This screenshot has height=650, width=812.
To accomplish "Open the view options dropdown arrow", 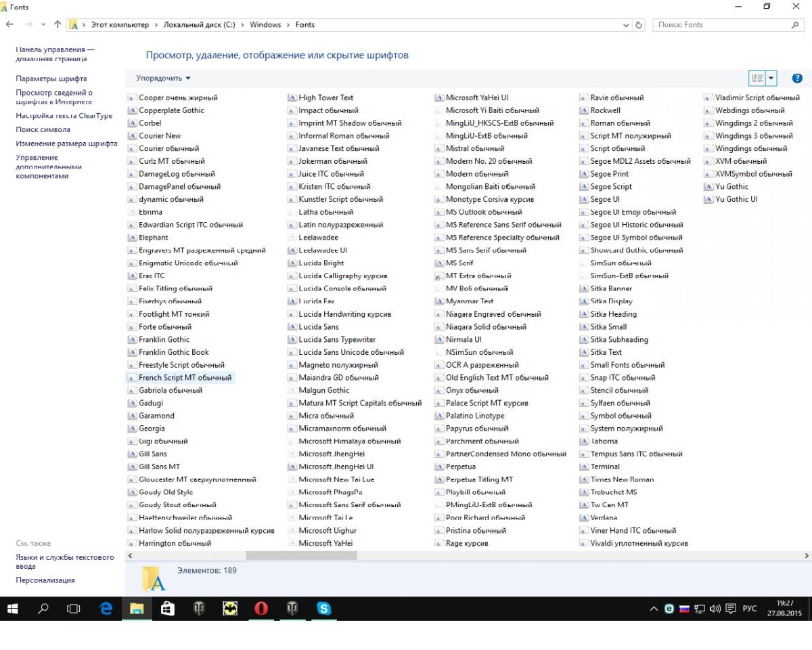I will [x=771, y=78].
